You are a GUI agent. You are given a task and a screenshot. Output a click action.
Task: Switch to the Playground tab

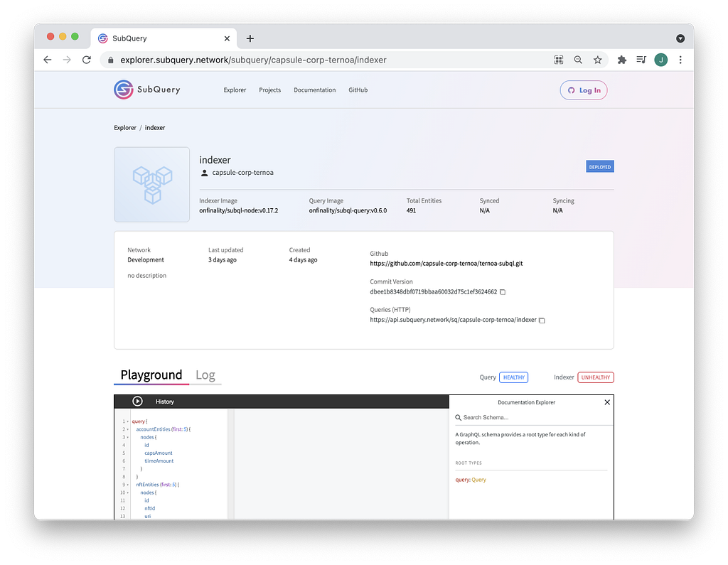[x=151, y=375]
